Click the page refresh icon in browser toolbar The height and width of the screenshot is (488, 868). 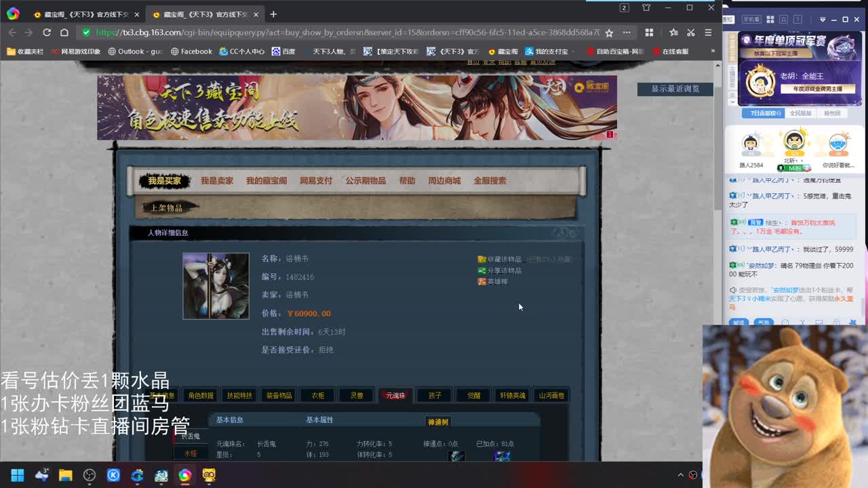pos(45,32)
